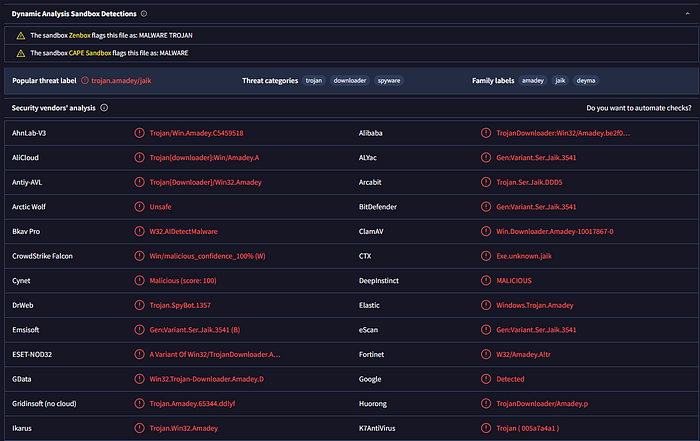Select detection W32/Amadey.A!tr
Viewport: 700px width, 441px height.
click(523, 354)
